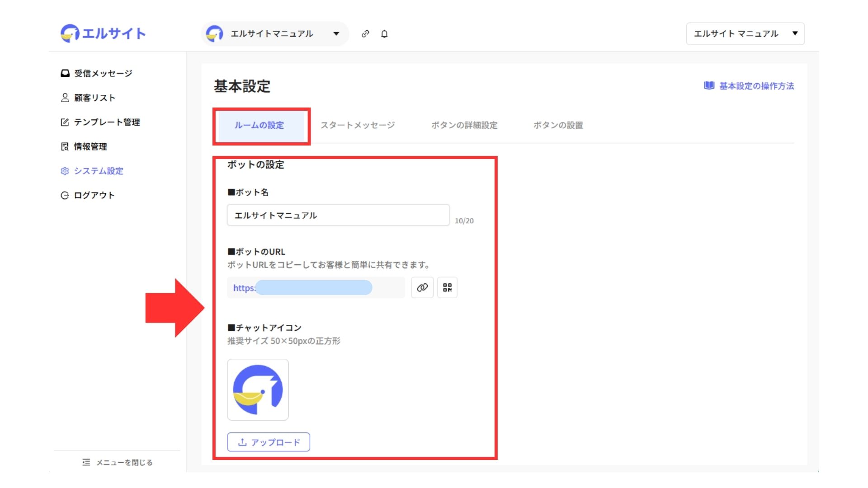Viewport: 868px width, 488px height.
Task: Click the エルサイト logo at top left
Action: coord(103,33)
